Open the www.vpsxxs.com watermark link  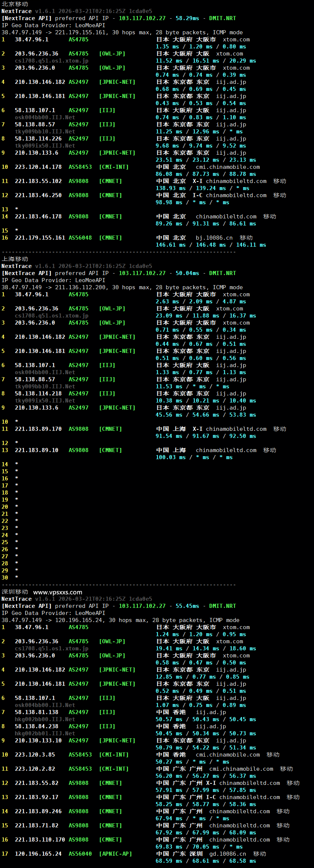pyautogui.click(x=58, y=592)
